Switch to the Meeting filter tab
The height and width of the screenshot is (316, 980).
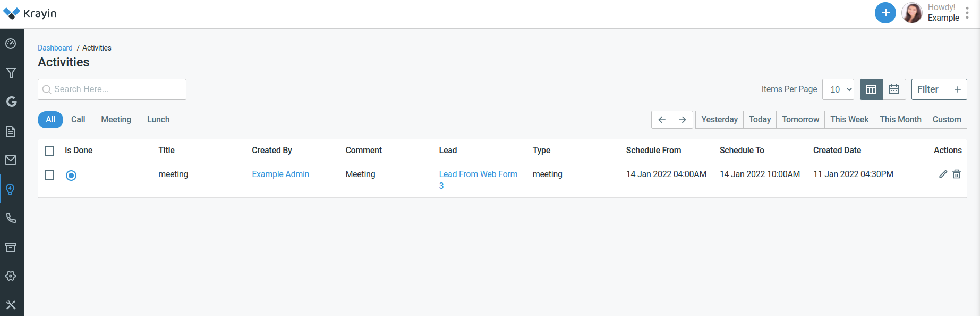pyautogui.click(x=116, y=119)
